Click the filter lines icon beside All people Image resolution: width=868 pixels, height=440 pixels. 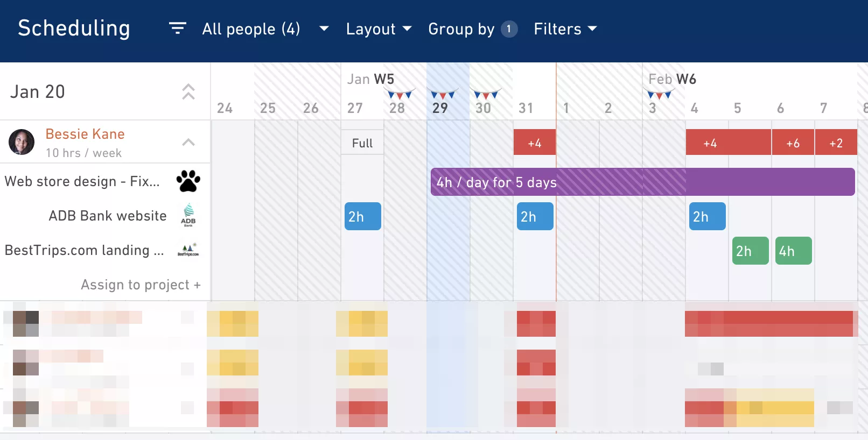pyautogui.click(x=177, y=28)
